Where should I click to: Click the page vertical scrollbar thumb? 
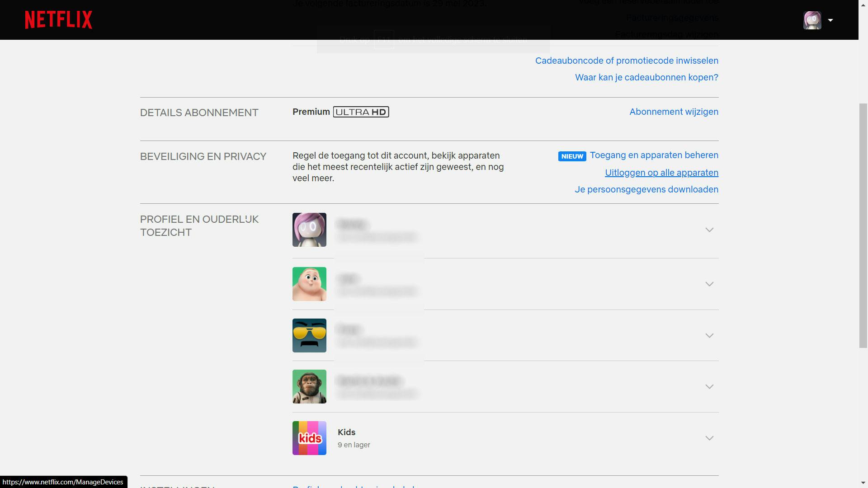(x=863, y=226)
